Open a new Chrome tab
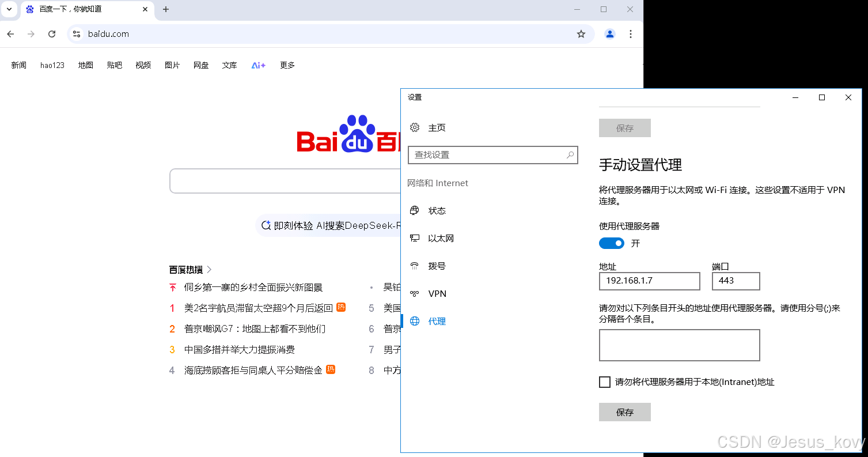 click(x=166, y=9)
